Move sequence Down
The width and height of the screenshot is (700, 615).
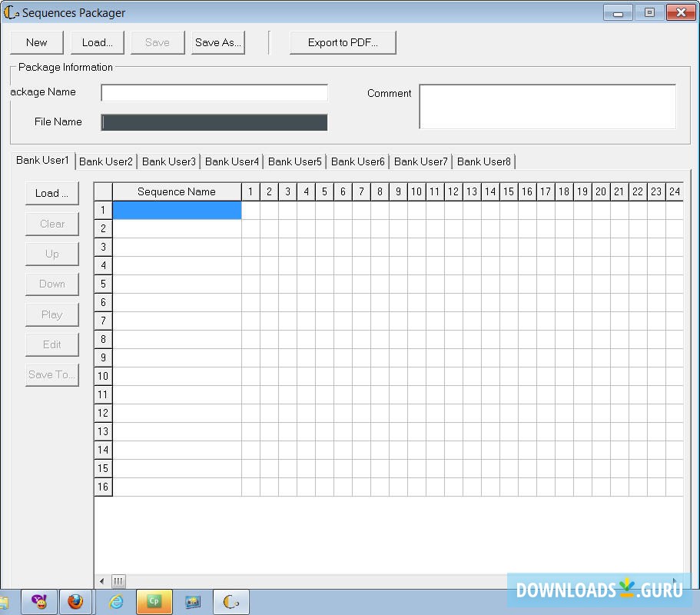52,284
